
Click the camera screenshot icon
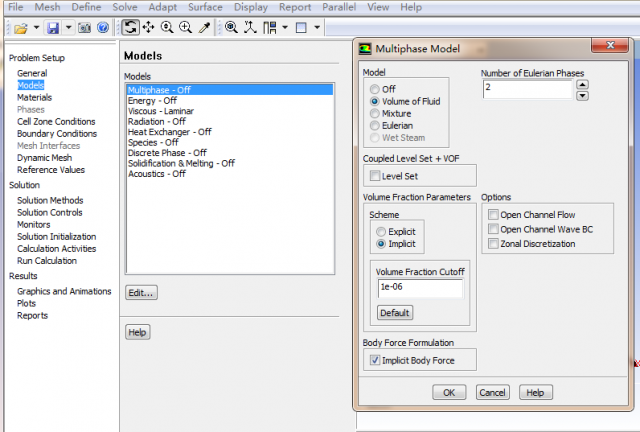84,27
